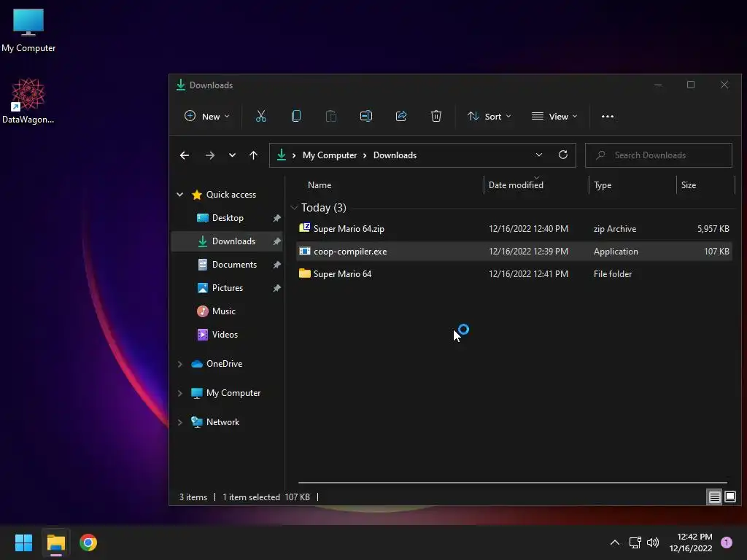Screen dimensions: 747x560
Task: Go up one folder level
Action: point(253,155)
